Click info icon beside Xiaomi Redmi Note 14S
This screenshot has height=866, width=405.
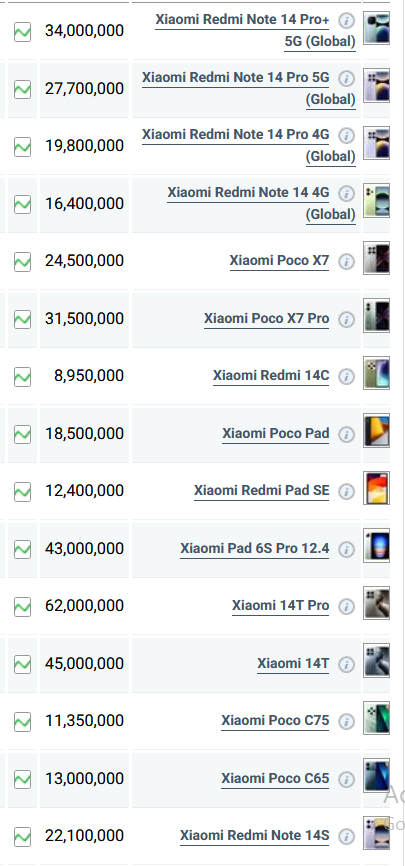346,836
